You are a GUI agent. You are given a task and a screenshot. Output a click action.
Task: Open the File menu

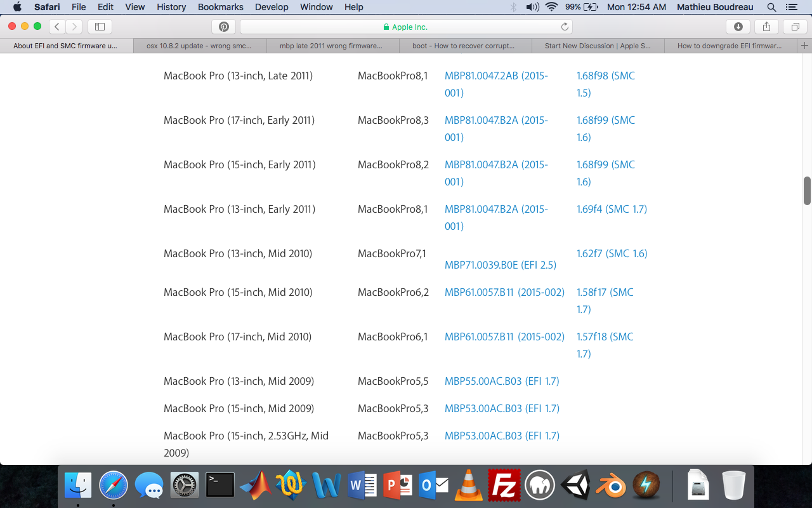click(x=79, y=7)
